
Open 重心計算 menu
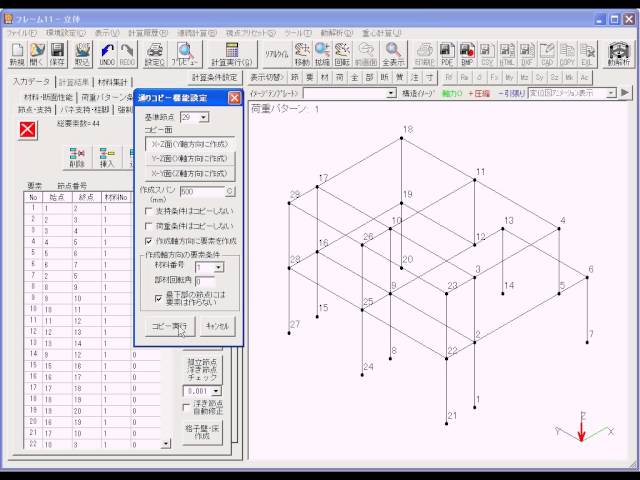point(381,33)
